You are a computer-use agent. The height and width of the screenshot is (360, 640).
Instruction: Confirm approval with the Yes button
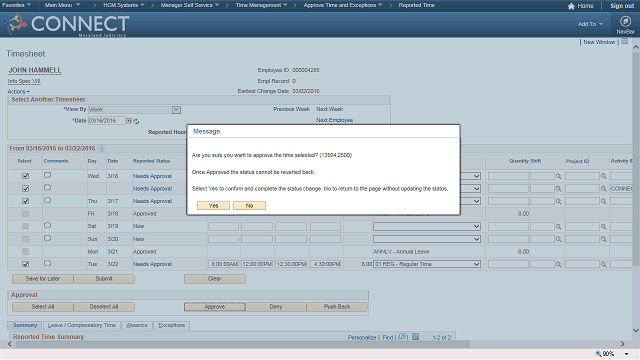213,206
